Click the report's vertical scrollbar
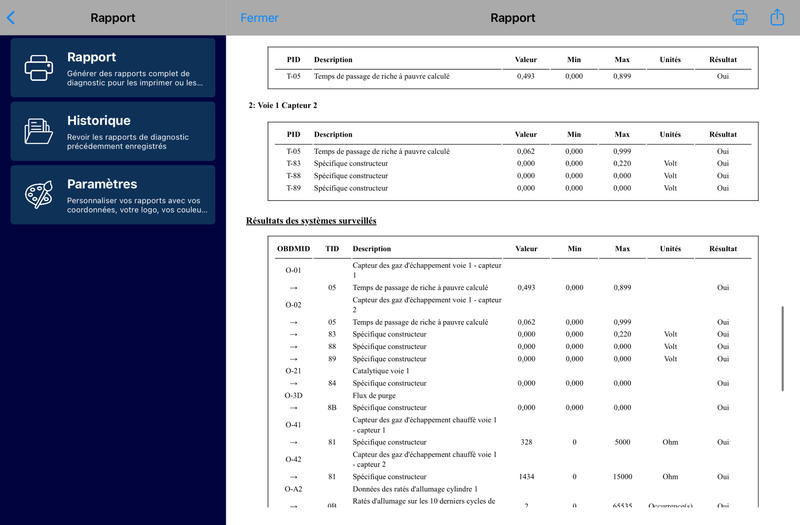Screen dimensions: 800x525 (784, 340)
